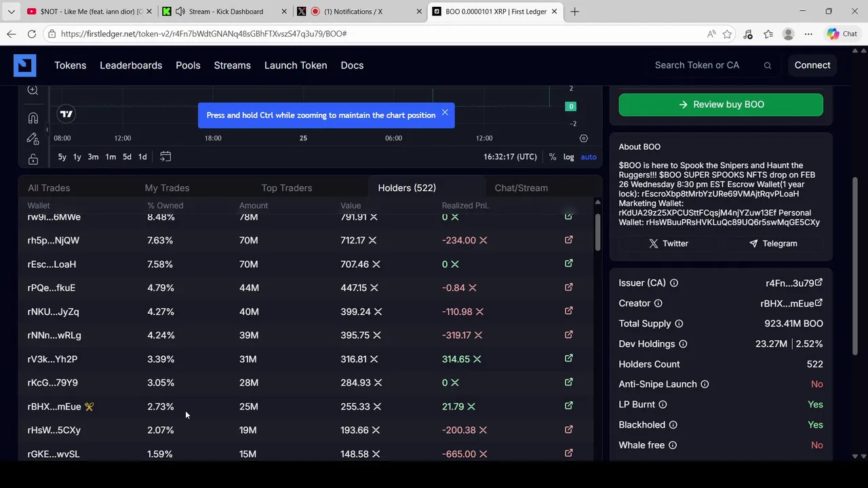This screenshot has width=868, height=488.
Task: Click the zoom-in chart tool
Action: [33, 90]
